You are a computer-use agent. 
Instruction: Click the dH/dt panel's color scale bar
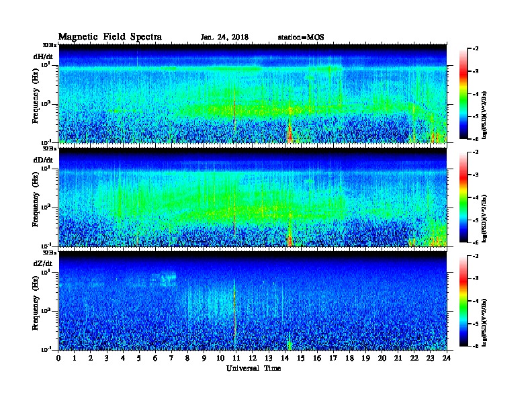coord(463,94)
